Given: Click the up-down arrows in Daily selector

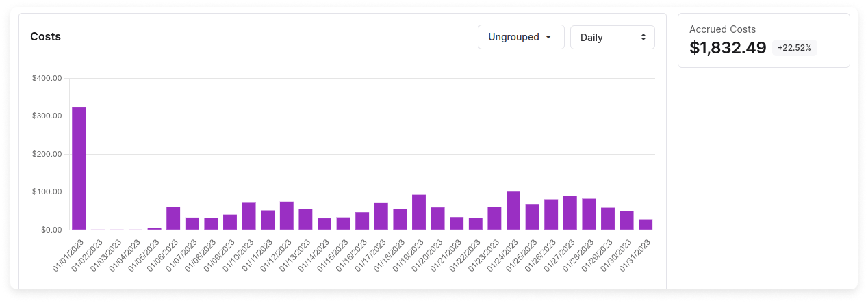Looking at the screenshot, I should pyautogui.click(x=643, y=37).
